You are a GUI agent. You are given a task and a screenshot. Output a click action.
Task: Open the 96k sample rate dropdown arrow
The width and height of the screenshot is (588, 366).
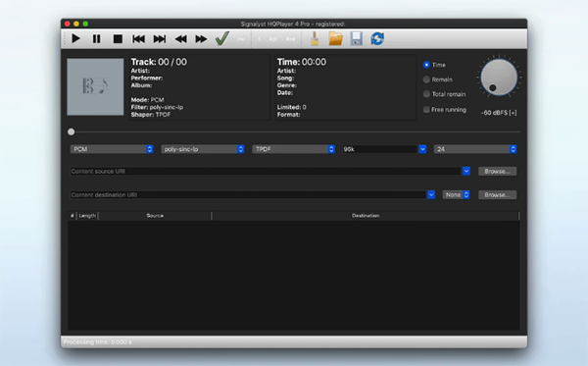tap(422, 149)
